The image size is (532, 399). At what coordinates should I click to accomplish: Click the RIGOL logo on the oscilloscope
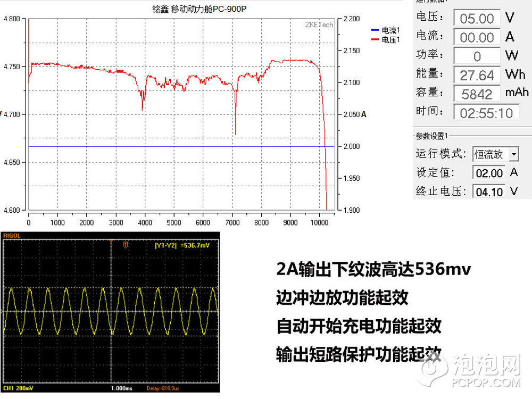(x=12, y=236)
